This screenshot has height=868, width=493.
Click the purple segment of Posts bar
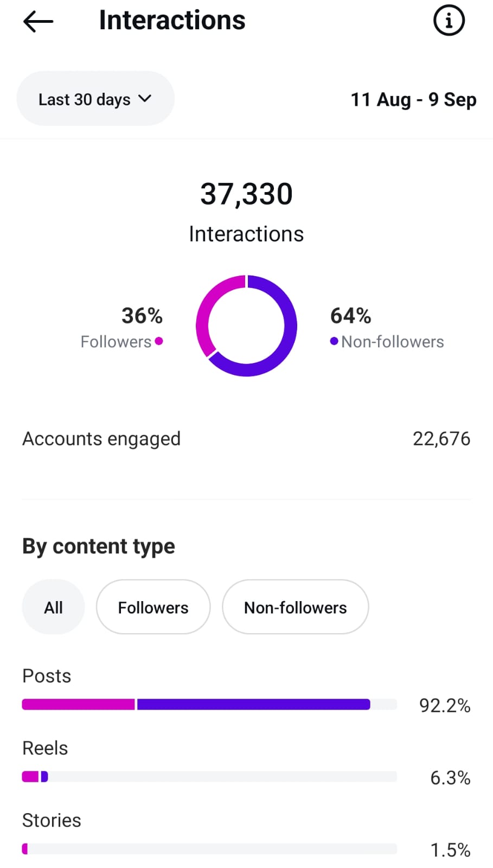click(x=253, y=704)
